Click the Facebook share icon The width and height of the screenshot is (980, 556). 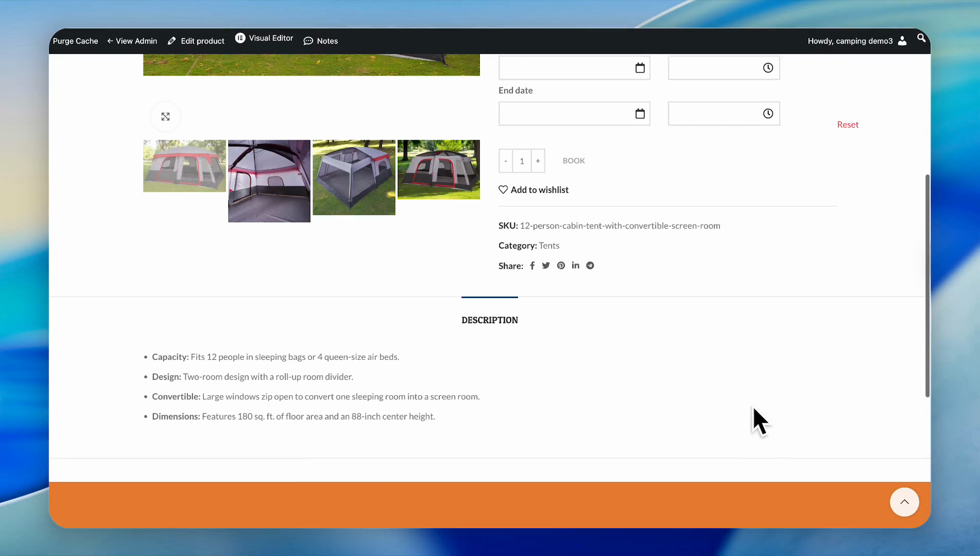[x=532, y=266]
